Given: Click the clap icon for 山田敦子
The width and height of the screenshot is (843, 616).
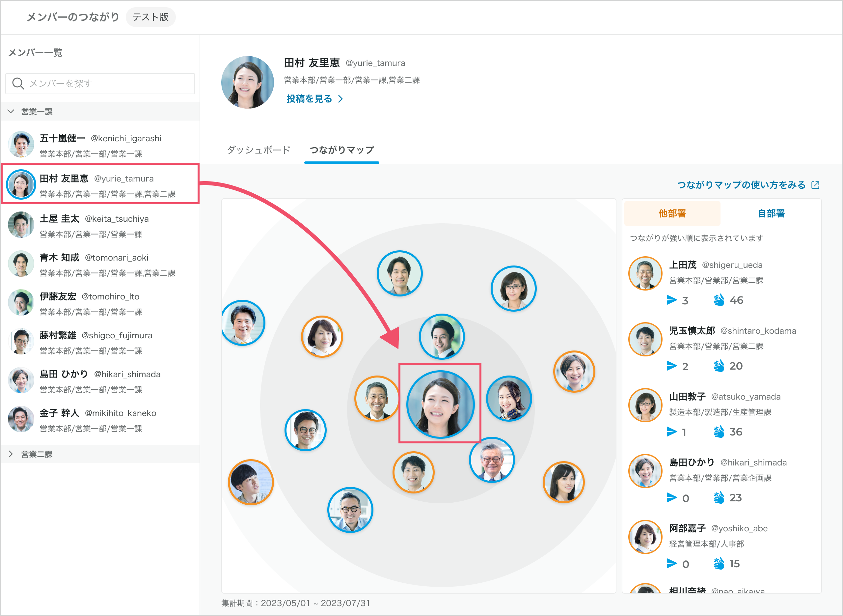Looking at the screenshot, I should tap(719, 432).
